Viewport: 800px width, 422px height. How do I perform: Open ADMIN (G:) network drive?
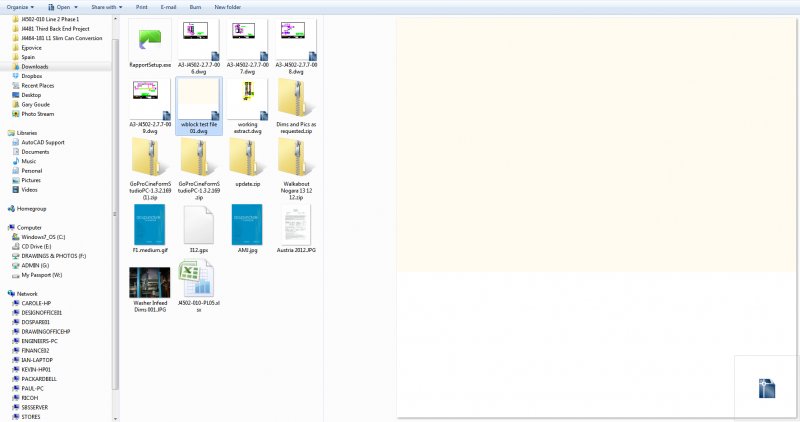point(35,265)
